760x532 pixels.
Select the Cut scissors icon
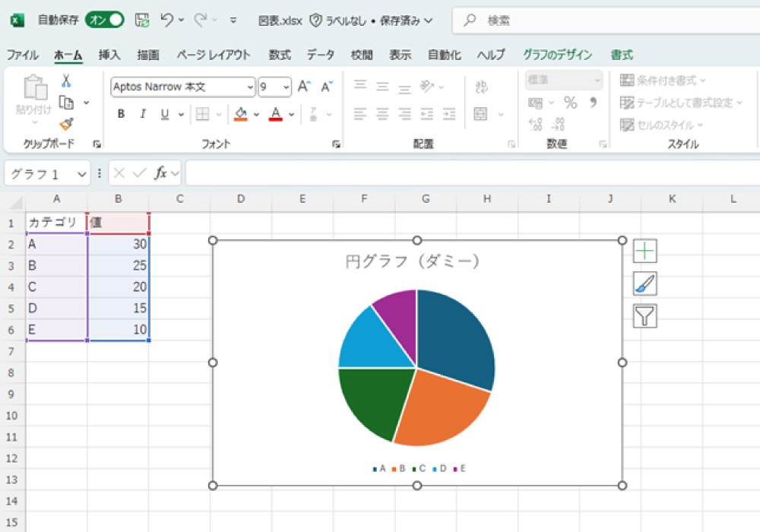(66, 81)
